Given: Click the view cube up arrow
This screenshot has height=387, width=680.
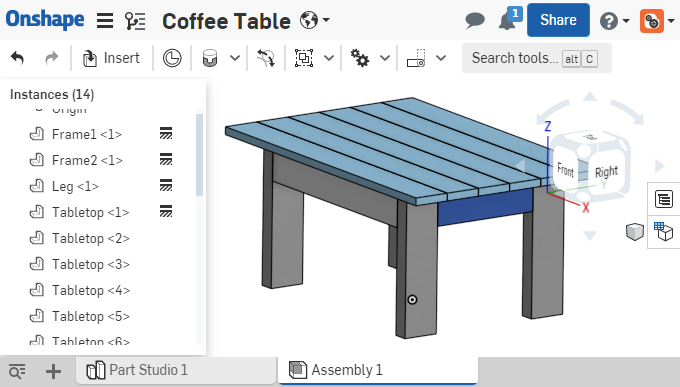Looking at the screenshot, I should click(x=589, y=96).
